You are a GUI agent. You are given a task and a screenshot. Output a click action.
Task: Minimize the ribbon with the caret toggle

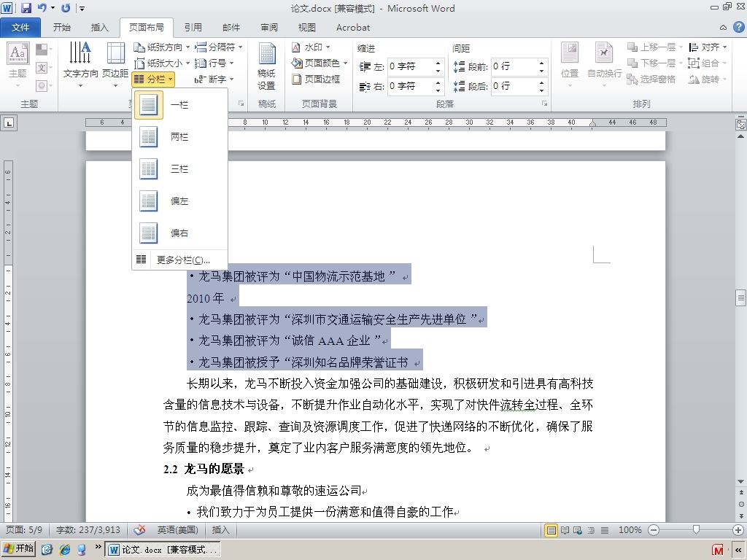tap(723, 28)
